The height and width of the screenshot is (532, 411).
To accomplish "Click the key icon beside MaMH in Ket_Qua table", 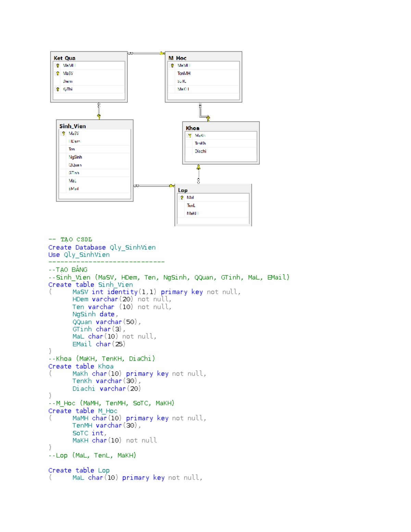I will pos(58,65).
